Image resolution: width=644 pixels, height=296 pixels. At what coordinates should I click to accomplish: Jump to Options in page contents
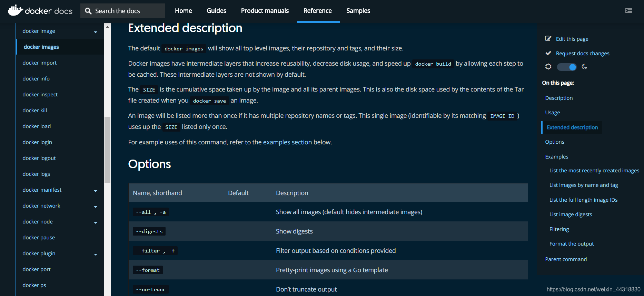click(555, 142)
